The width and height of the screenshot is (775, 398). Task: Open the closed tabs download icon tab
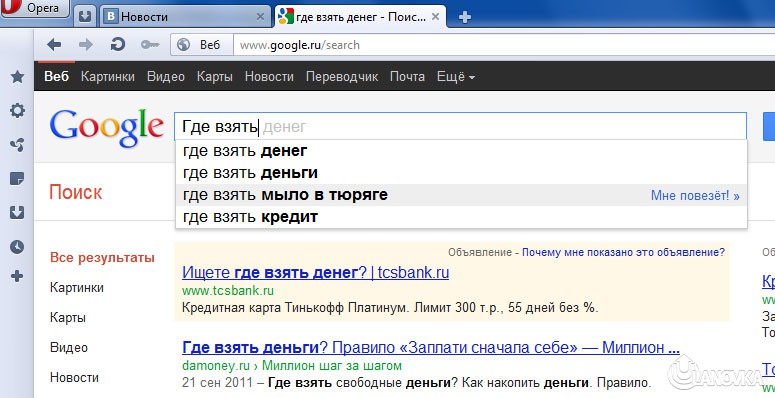(86, 17)
